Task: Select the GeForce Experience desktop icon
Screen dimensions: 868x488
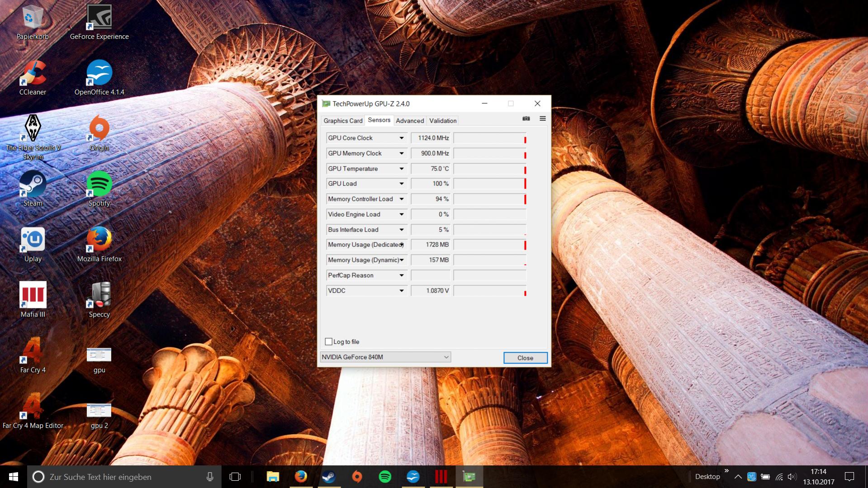Action: (99, 22)
